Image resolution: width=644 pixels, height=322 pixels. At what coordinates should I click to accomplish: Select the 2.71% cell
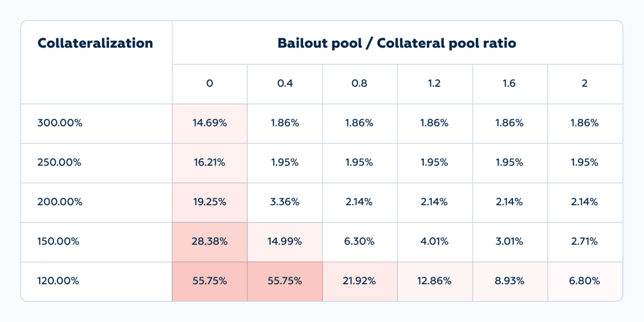(584, 242)
